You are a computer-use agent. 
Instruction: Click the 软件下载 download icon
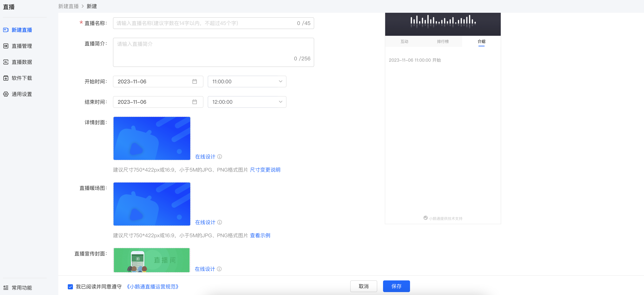coord(6,78)
